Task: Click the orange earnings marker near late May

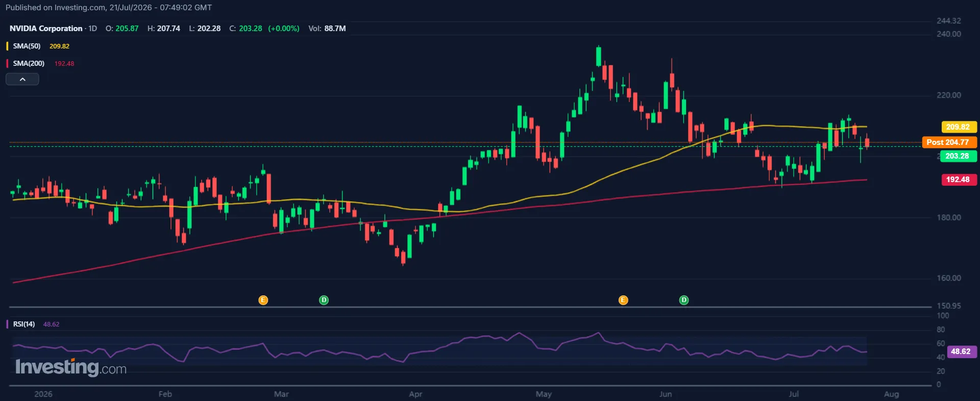Action: [623, 300]
